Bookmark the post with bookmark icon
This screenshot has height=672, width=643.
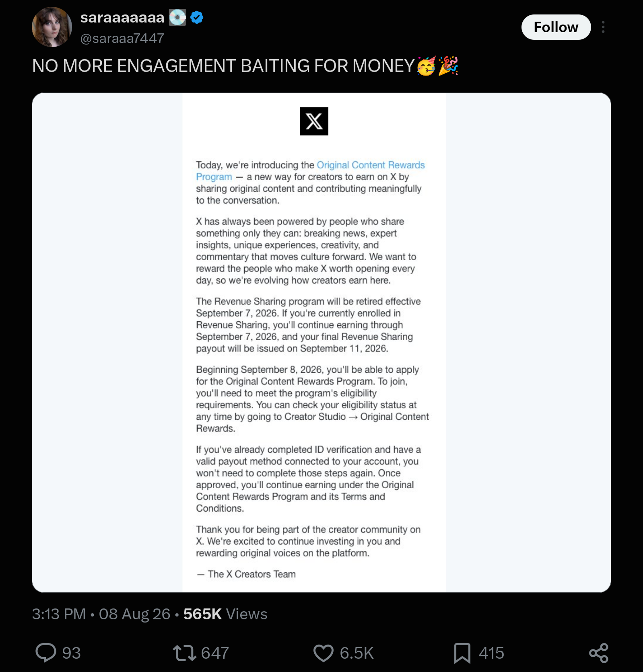pyautogui.click(x=462, y=652)
